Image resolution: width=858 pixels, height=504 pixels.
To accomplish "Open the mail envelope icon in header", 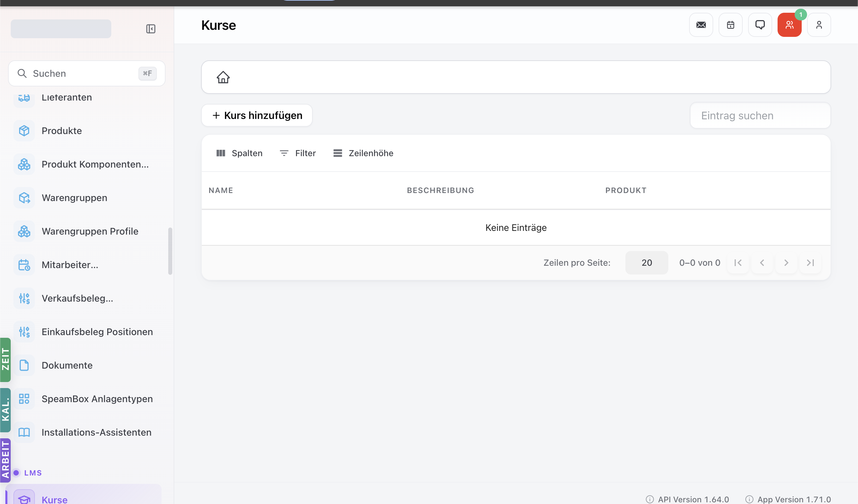I will (x=701, y=25).
